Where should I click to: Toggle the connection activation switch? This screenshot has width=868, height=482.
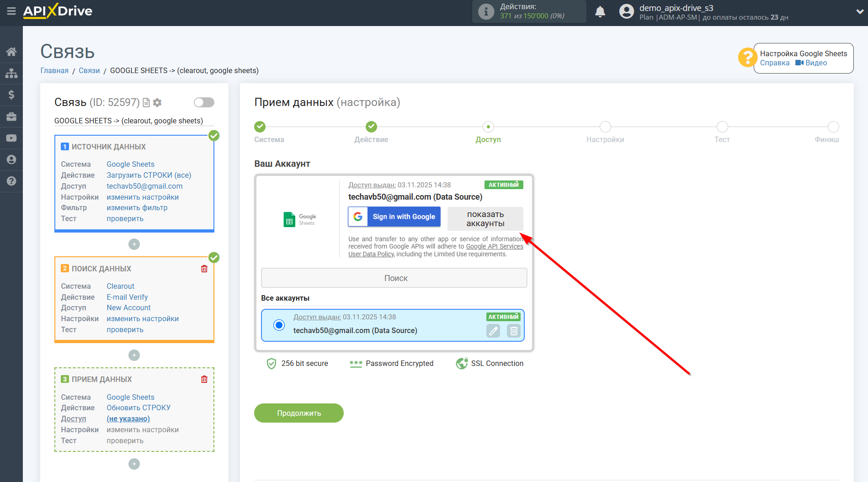tap(204, 102)
